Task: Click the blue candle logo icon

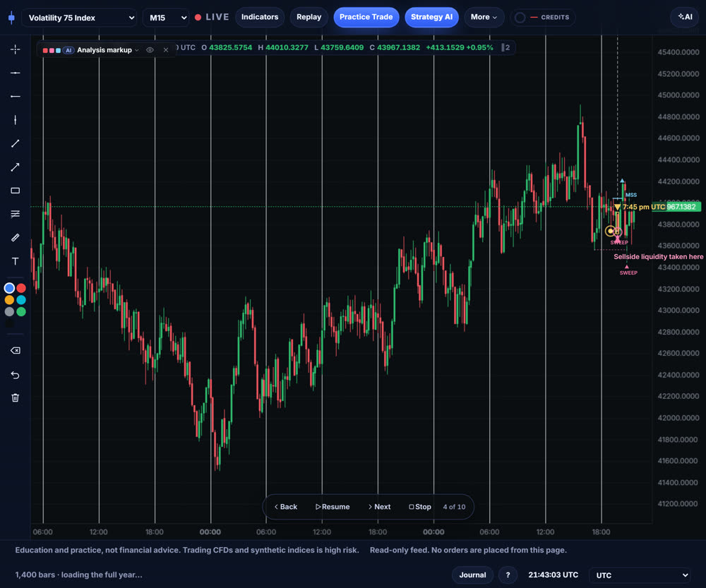Action: tap(12, 18)
